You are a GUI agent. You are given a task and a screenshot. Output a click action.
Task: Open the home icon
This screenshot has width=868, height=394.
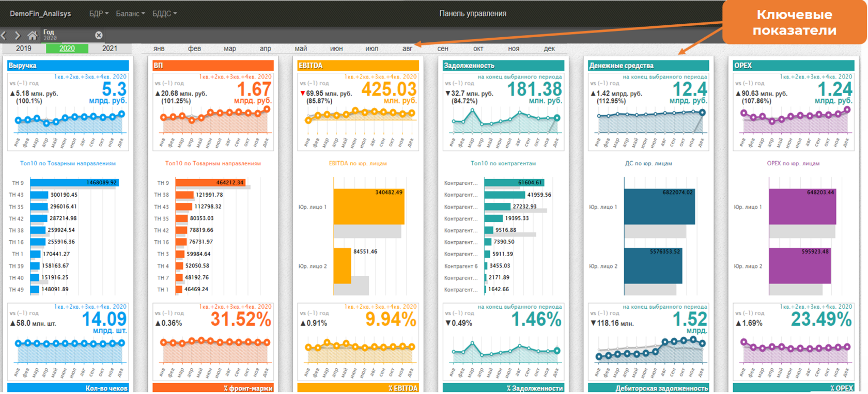click(33, 35)
